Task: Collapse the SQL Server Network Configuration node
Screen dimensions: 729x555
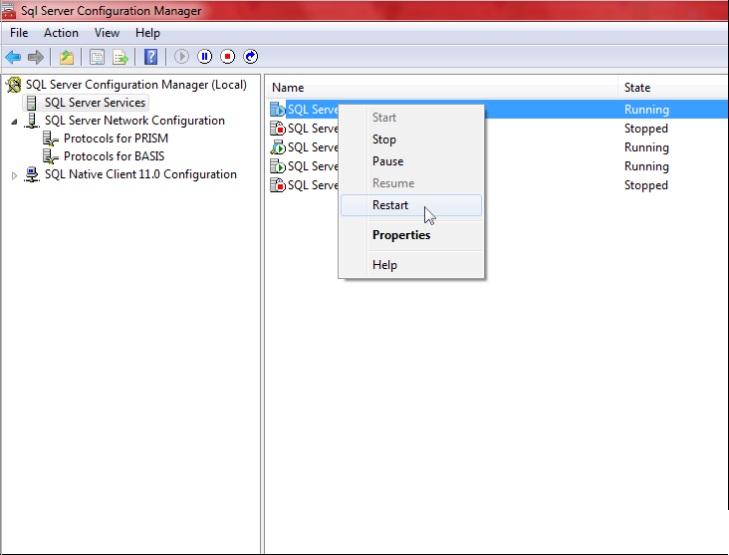Action: coord(14,122)
